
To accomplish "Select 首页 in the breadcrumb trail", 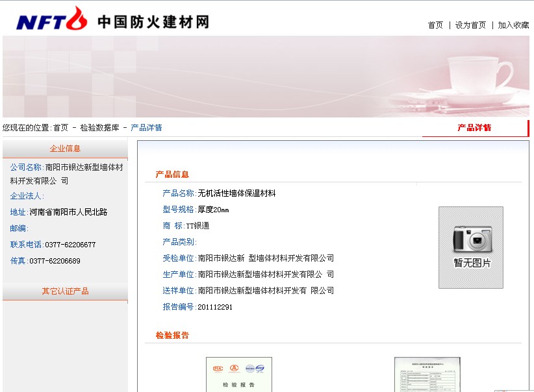I will click(60, 128).
